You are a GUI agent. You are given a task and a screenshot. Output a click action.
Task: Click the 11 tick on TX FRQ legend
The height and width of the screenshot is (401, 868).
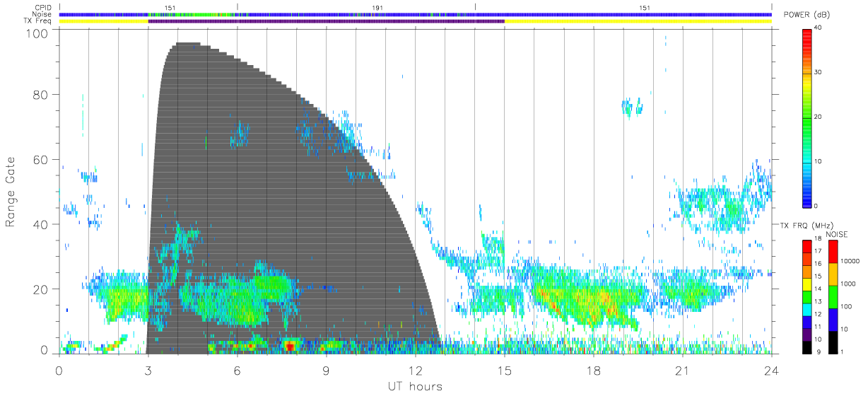(x=819, y=326)
